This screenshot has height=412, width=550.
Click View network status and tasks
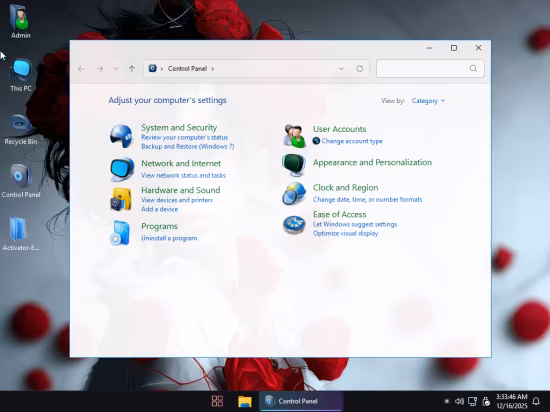(183, 175)
